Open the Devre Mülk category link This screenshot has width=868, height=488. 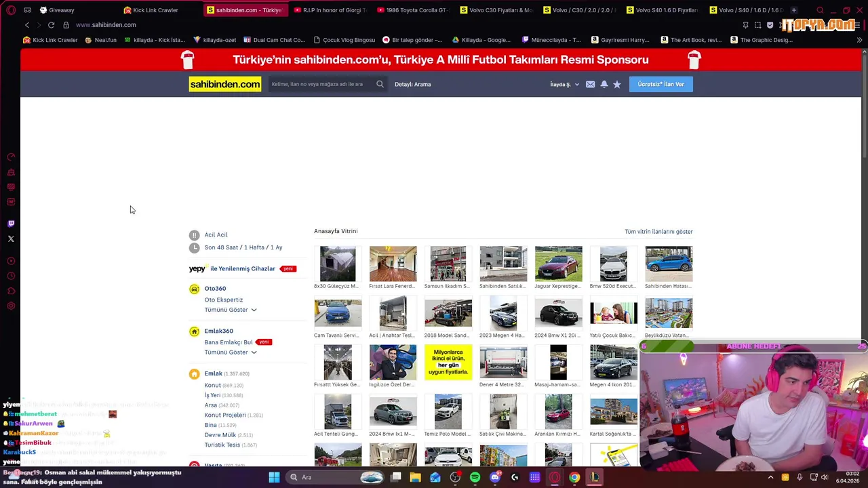(220, 435)
